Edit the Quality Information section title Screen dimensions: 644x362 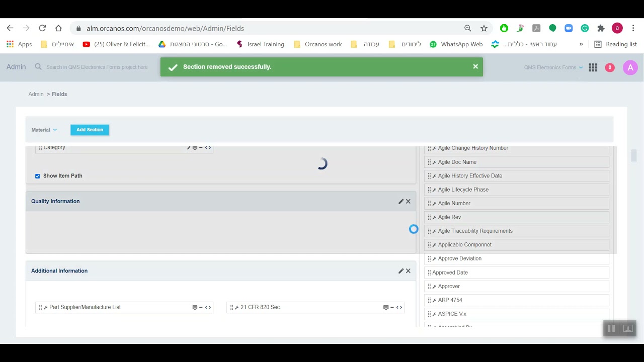click(x=401, y=201)
